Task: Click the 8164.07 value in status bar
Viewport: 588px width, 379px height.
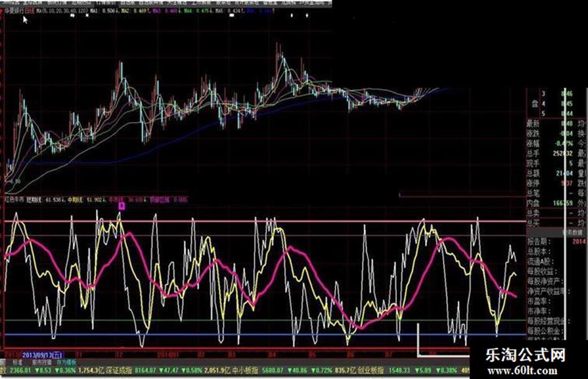Action: 145,370
